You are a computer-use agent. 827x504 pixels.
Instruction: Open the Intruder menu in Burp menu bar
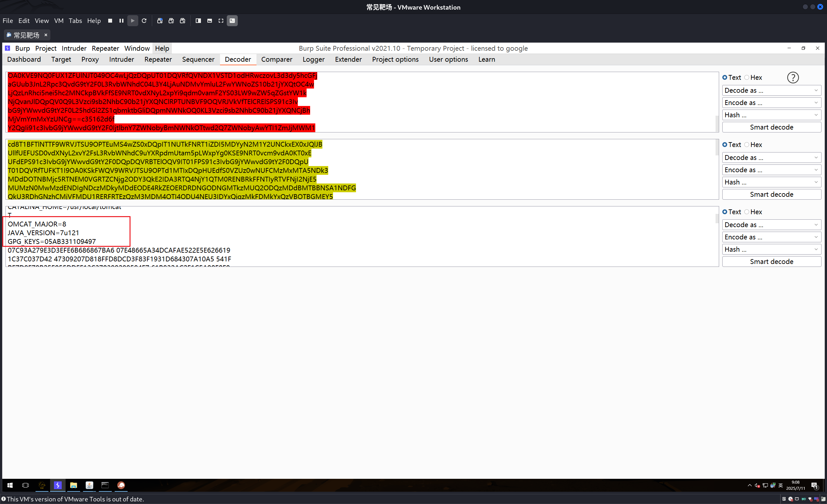[74, 48]
